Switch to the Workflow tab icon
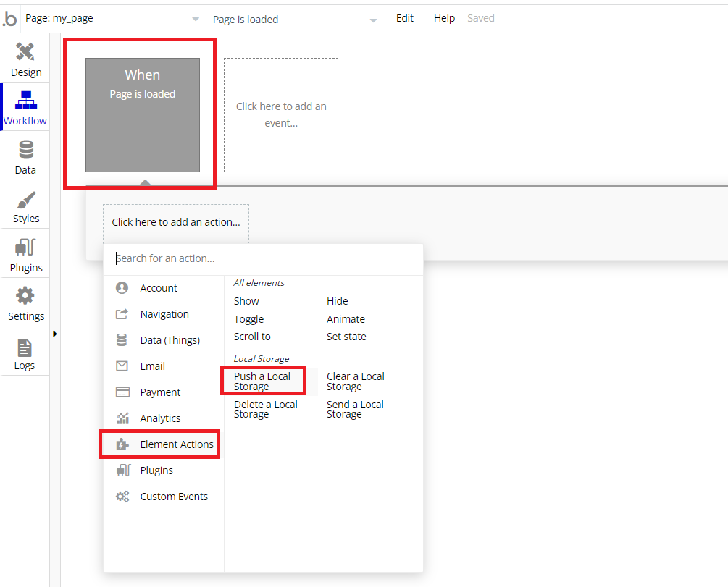The image size is (728, 587). pos(25,100)
